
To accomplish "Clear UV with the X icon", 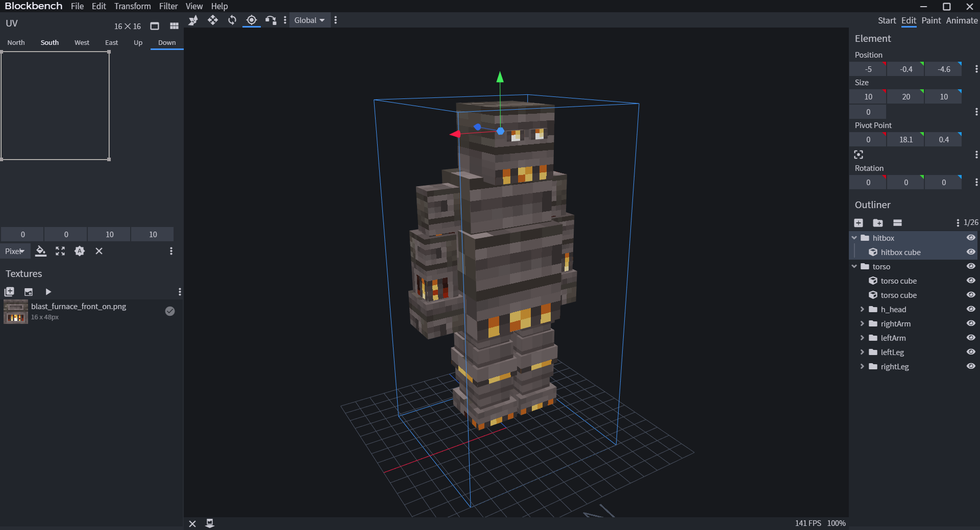I will point(99,251).
